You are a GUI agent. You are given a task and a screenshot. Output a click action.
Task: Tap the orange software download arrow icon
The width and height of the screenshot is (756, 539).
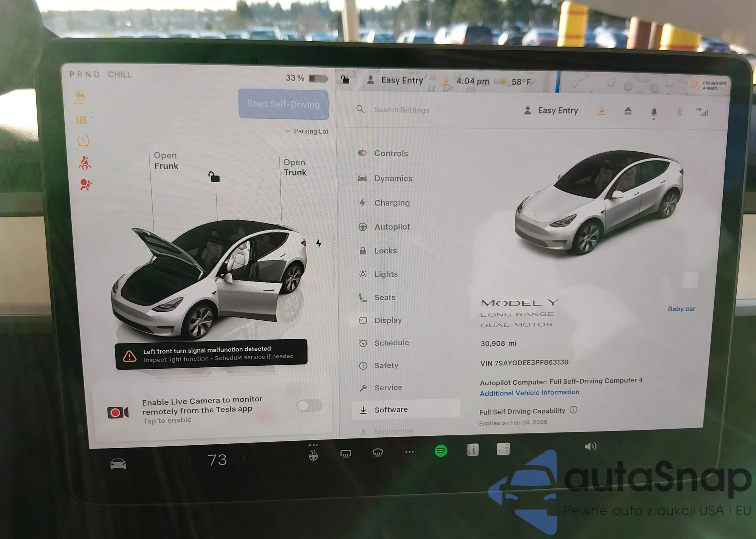[601, 111]
